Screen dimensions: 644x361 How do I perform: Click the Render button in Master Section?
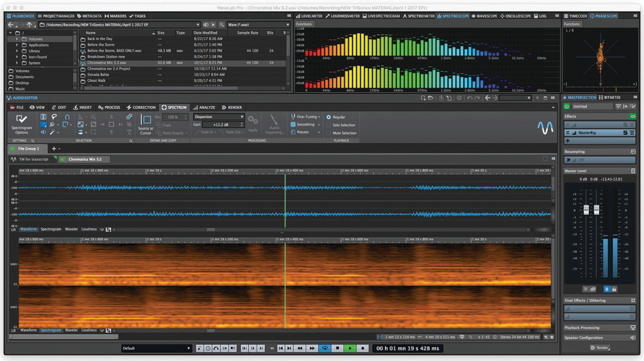(599, 348)
